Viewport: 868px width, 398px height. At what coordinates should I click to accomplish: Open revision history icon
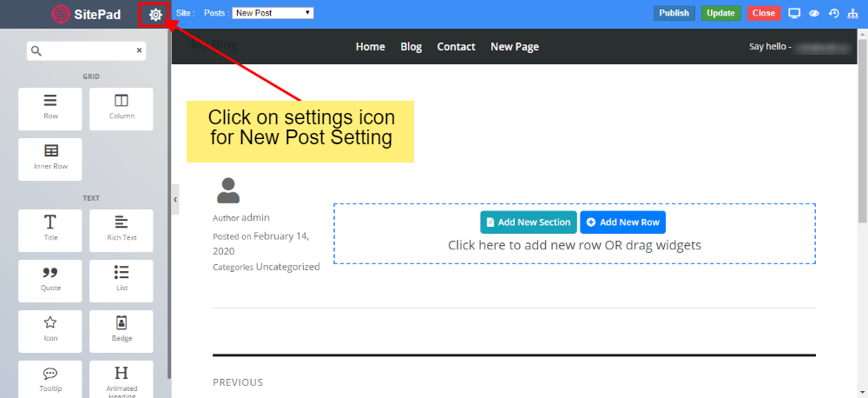pyautogui.click(x=834, y=13)
